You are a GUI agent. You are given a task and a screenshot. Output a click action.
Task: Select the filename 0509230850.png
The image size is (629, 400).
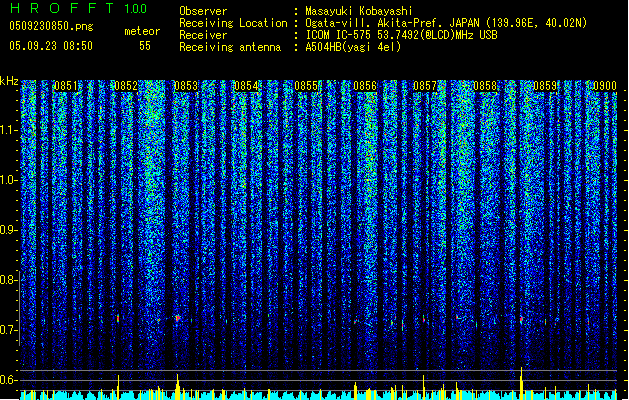[x=51, y=26]
